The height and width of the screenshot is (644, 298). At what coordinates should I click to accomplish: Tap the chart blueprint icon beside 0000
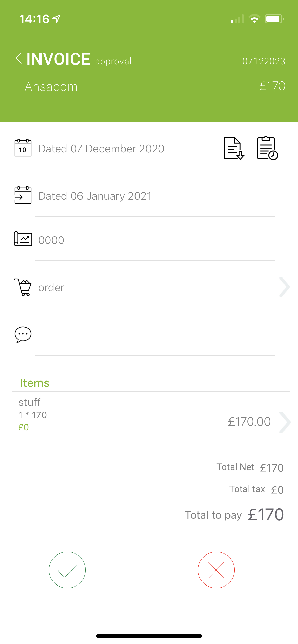pos(23,239)
